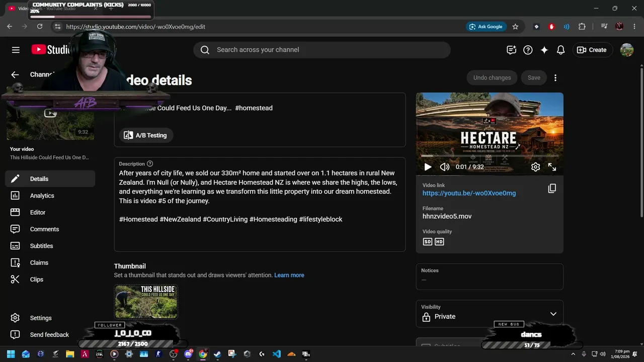Click the YouTube Studio logo
644x362 pixels.
(x=50, y=50)
